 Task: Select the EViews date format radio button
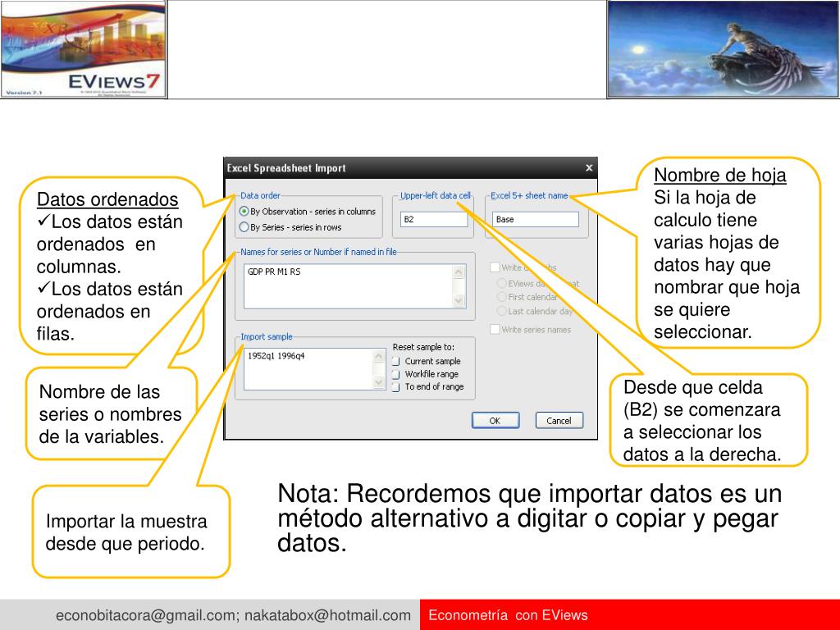502,283
